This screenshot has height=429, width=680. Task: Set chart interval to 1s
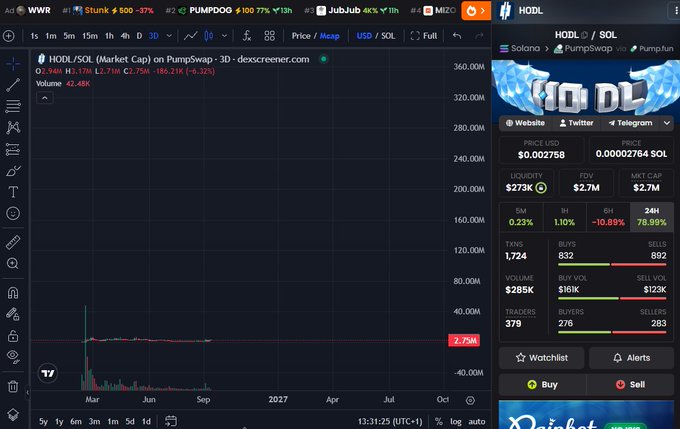coord(34,36)
